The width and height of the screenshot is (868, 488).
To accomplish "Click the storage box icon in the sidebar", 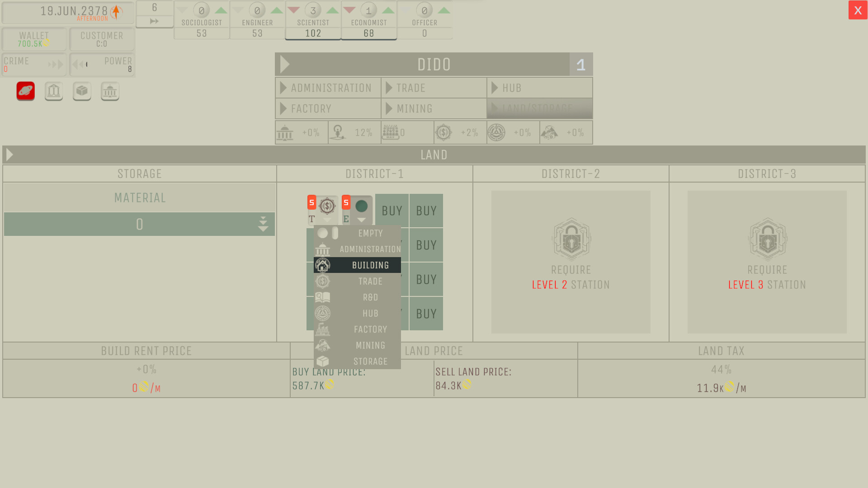I will [x=82, y=91].
